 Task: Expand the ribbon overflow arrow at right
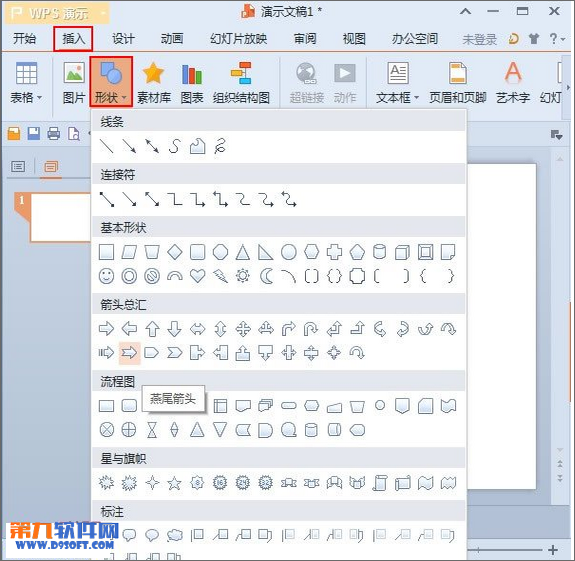point(568,88)
